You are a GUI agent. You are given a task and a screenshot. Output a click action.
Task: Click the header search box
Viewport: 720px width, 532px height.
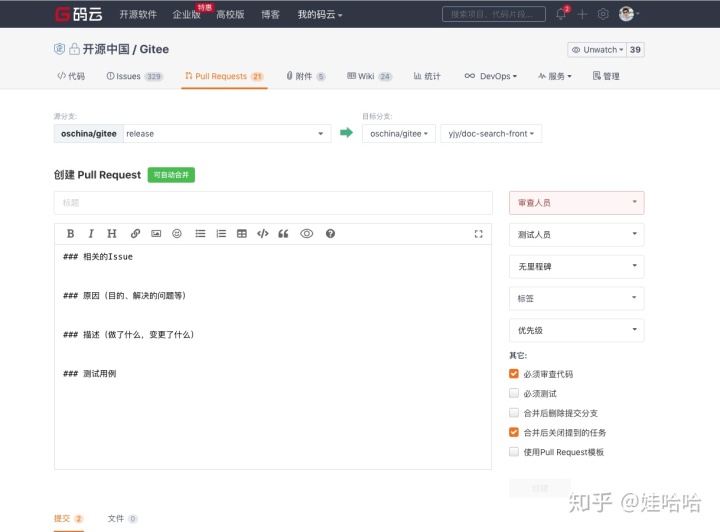494,14
